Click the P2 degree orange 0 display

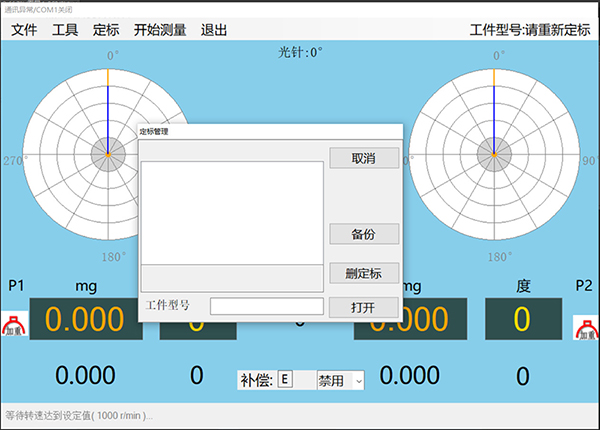[x=522, y=320]
